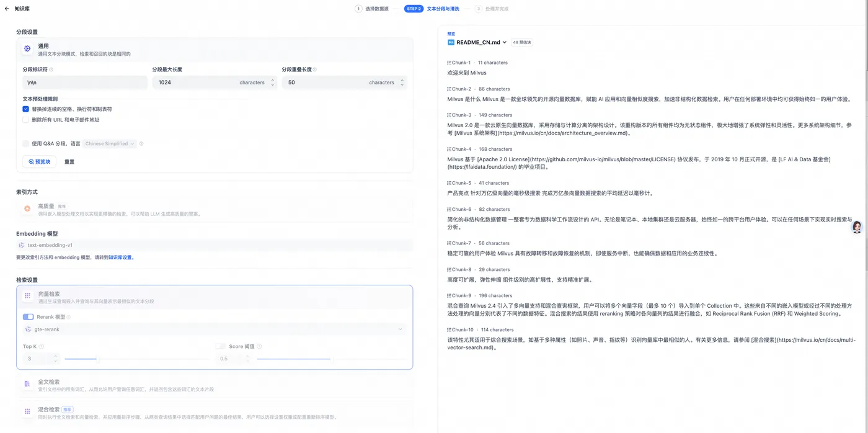Open the gte-rerank model dropdown

click(x=215, y=329)
